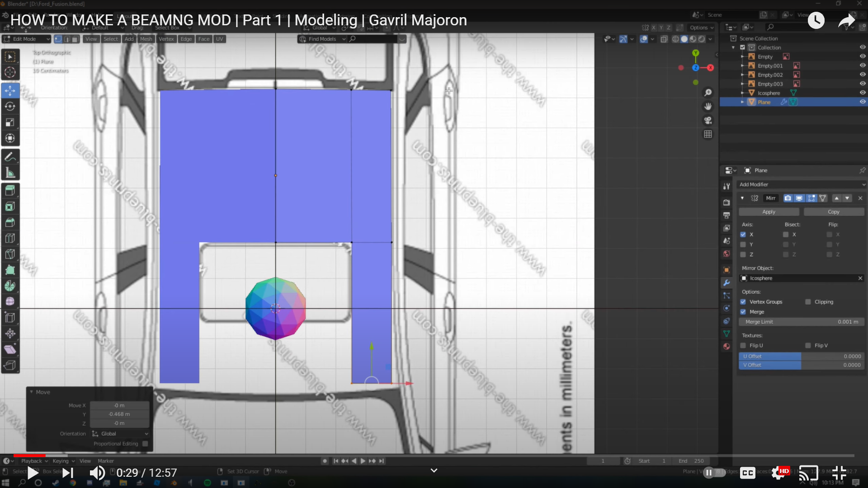868x488 pixels.
Task: Activate the 3D Cursor tool
Action: tap(10, 72)
